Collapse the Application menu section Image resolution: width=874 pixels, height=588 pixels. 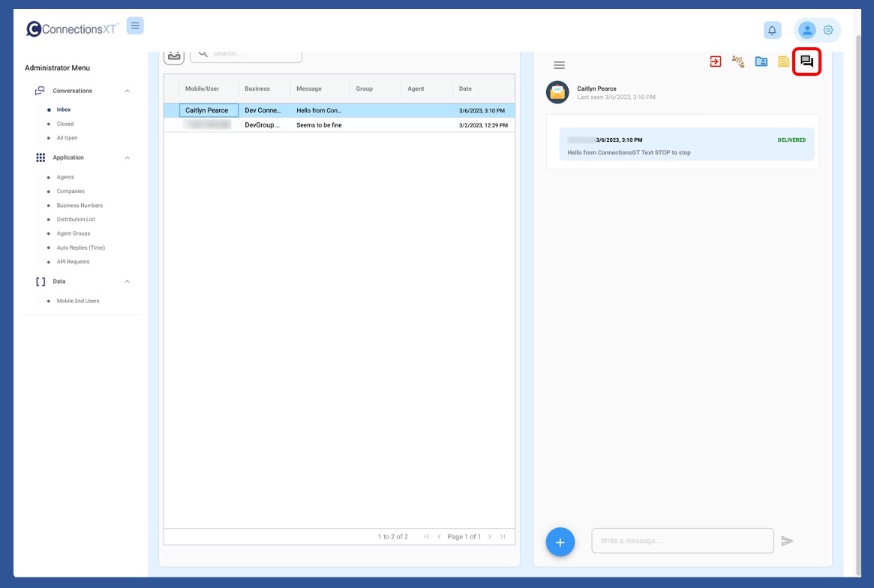127,157
